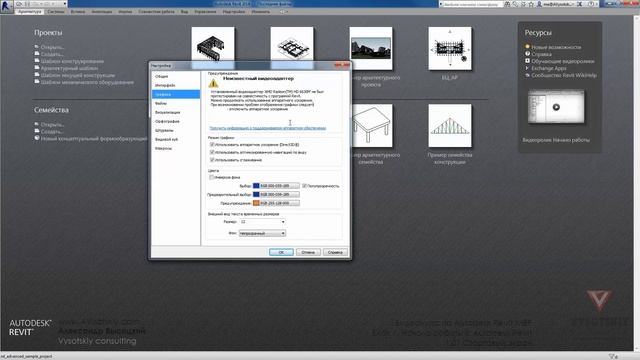Open the Revit application menu button
This screenshot has height=360, width=640.
point(6,6)
